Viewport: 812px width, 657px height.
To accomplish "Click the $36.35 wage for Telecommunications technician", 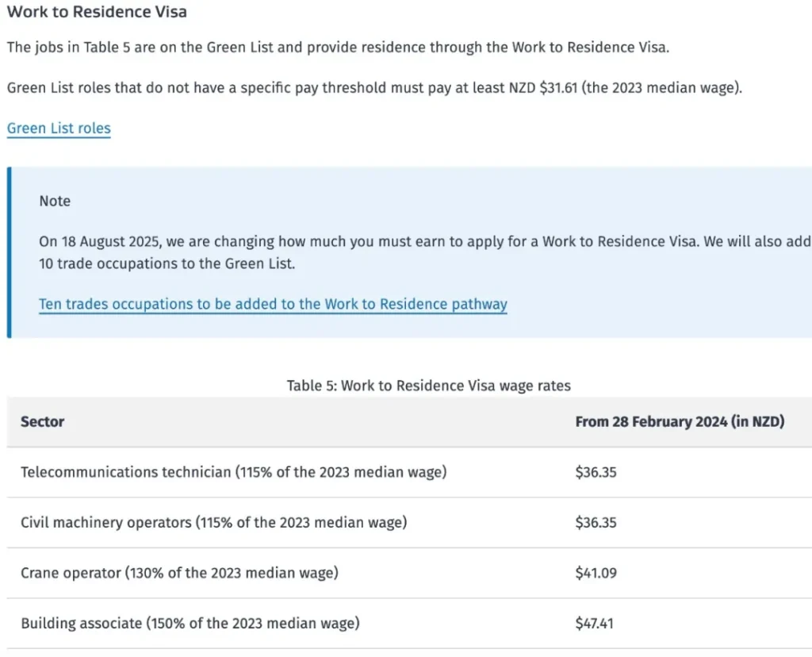I will click(596, 472).
